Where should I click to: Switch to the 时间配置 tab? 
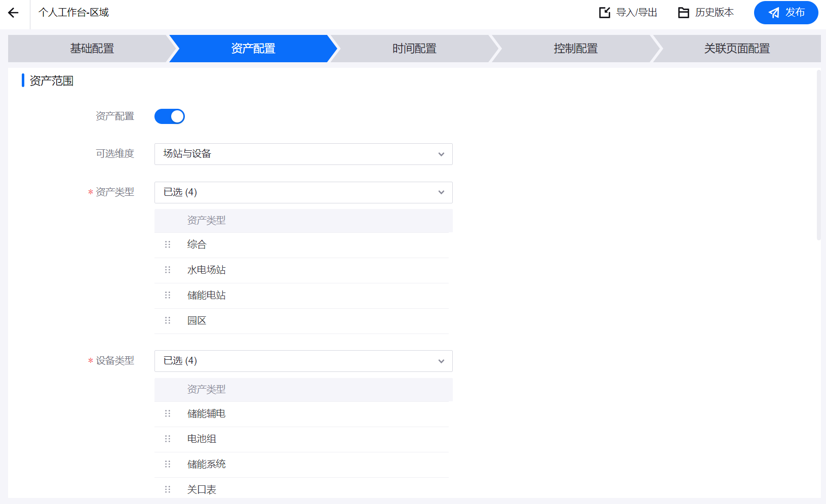pos(413,48)
